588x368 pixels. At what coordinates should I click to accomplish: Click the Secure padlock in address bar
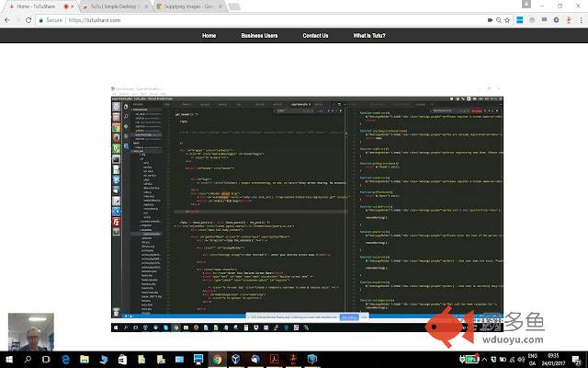click(x=41, y=20)
